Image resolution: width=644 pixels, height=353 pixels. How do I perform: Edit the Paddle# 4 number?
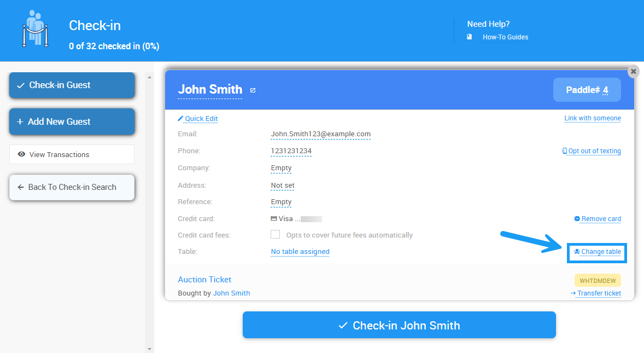(605, 90)
